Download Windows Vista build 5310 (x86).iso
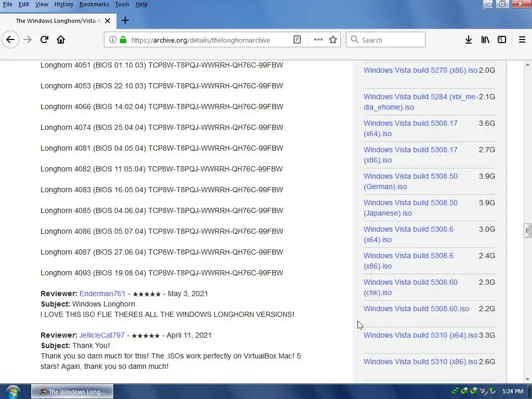The height and width of the screenshot is (399, 532). pos(420,362)
